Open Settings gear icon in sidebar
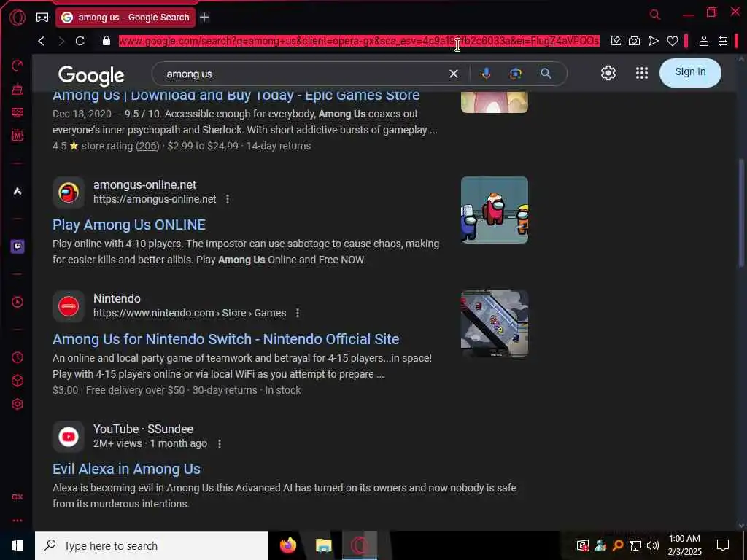This screenshot has height=560, width=747. coord(18,404)
